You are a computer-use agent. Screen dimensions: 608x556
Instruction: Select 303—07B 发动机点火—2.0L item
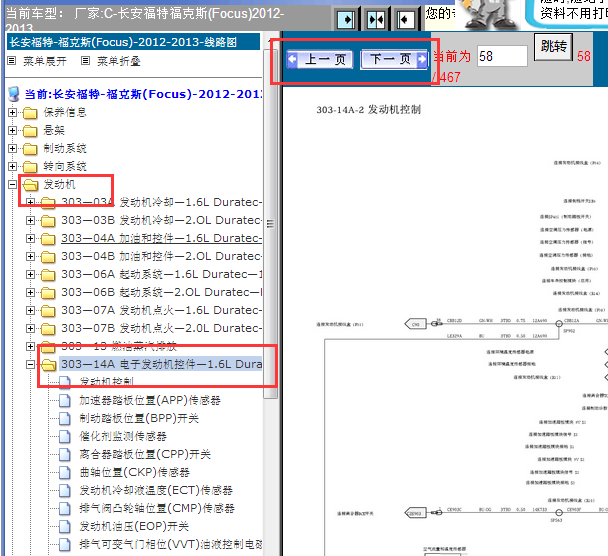[x=161, y=328]
